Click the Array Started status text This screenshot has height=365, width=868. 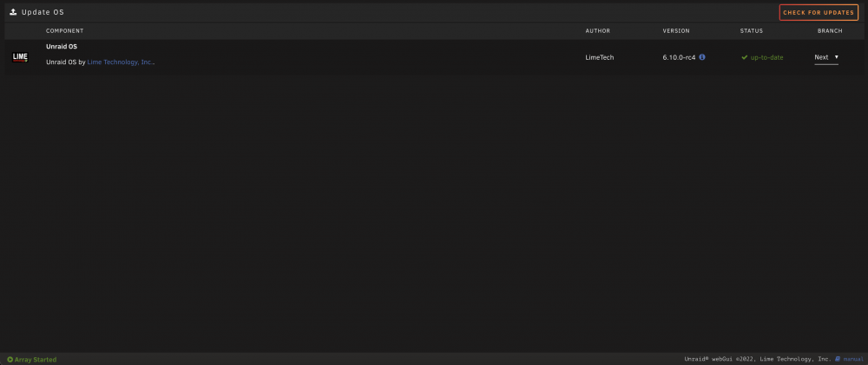36,360
